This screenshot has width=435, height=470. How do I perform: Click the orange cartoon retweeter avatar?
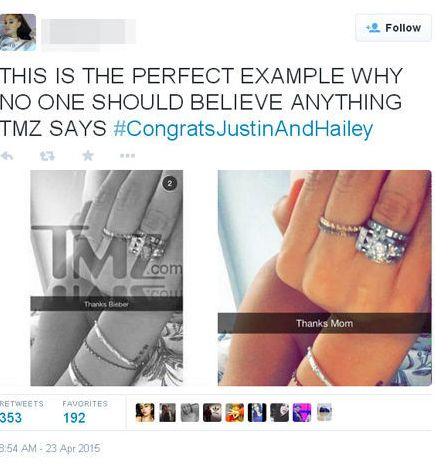pyautogui.click(x=234, y=412)
